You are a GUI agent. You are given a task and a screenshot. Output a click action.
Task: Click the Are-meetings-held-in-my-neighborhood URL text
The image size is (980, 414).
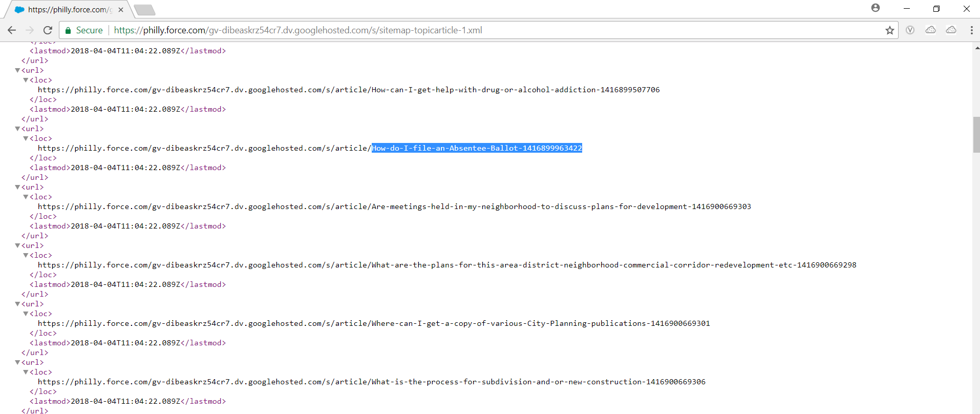394,206
